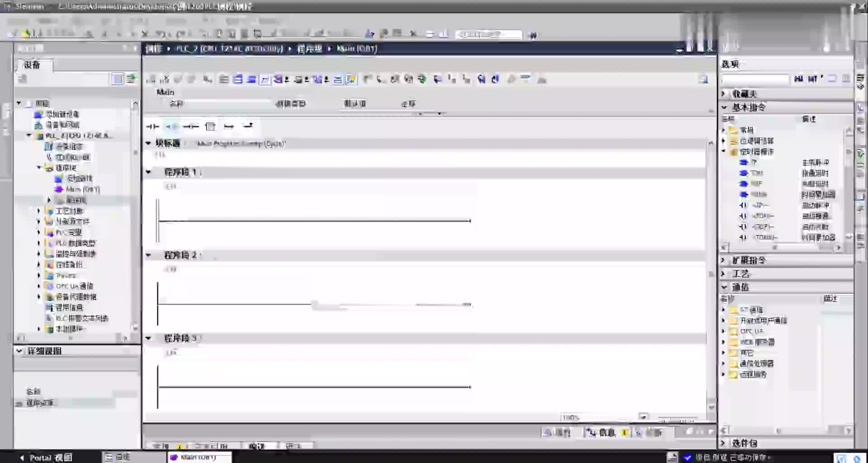
Task: Toggle the instruction panel column view icon
Action: click(846, 78)
